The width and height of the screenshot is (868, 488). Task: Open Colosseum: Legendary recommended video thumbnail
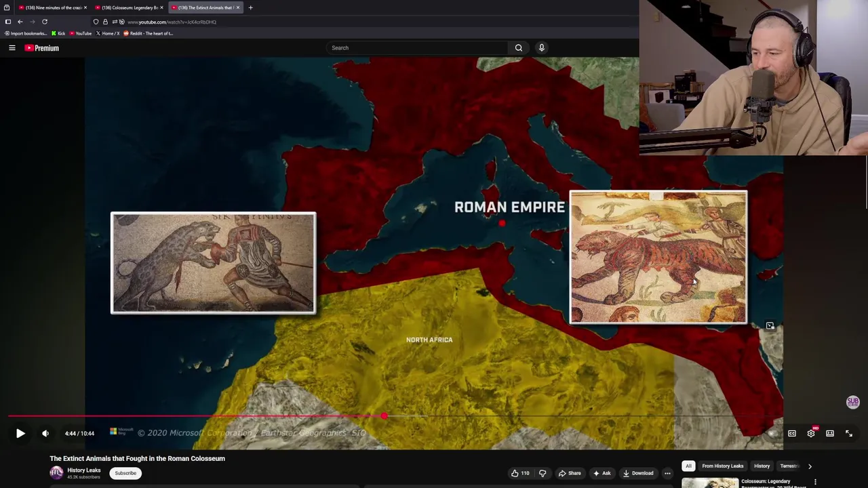click(x=710, y=483)
